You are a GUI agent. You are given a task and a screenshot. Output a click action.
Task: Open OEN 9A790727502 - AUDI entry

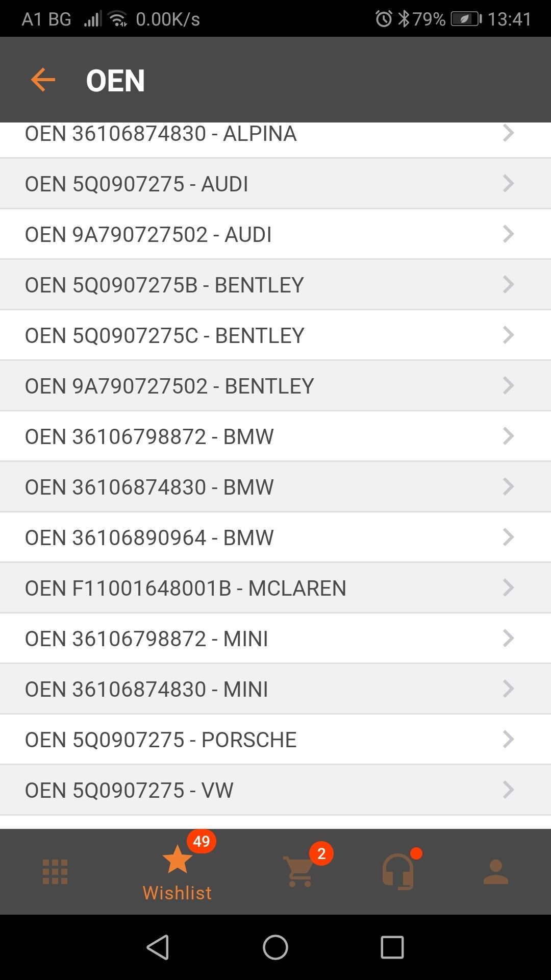(275, 234)
